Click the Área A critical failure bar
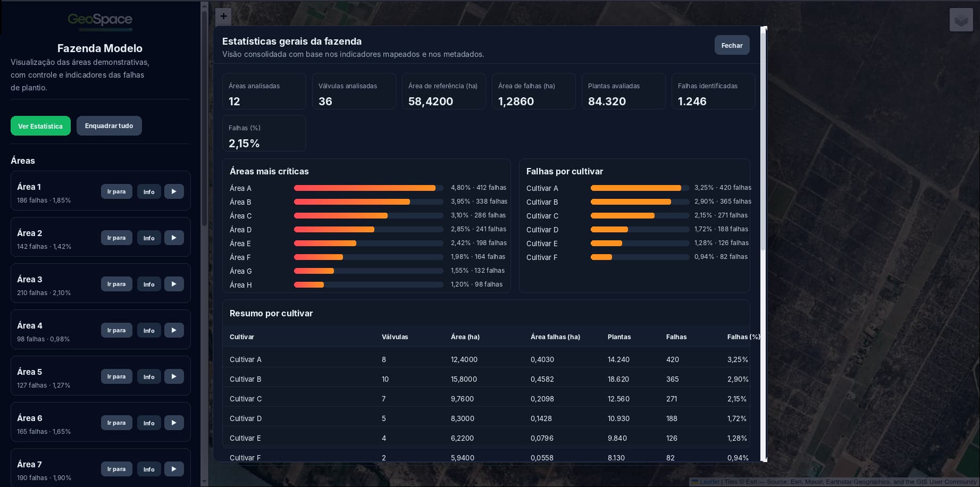This screenshot has height=487, width=980. [368, 188]
